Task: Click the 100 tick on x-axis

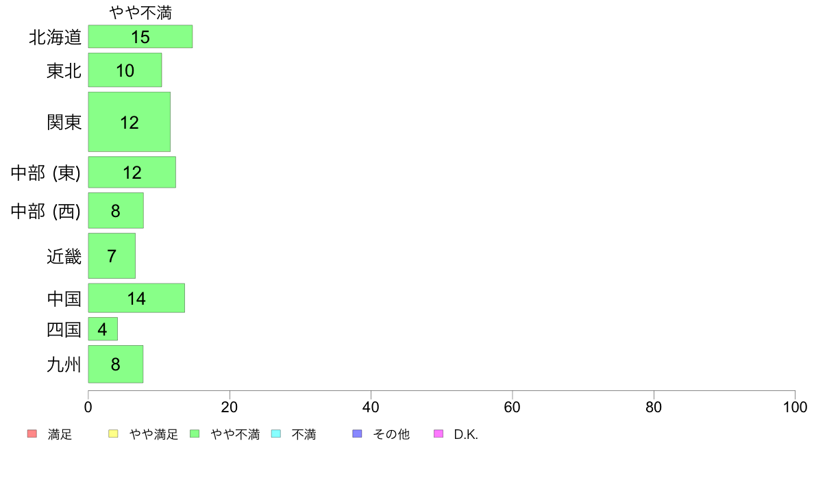Action: 795,407
